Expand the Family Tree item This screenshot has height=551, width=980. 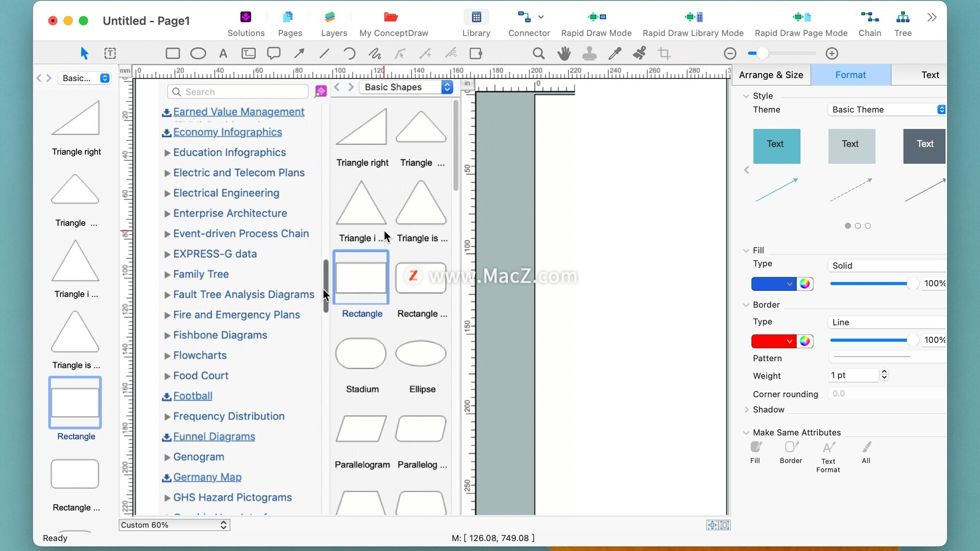point(167,274)
